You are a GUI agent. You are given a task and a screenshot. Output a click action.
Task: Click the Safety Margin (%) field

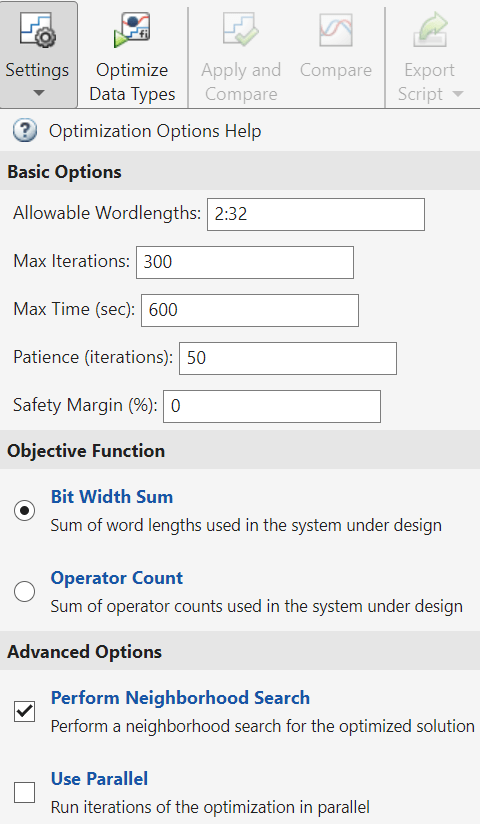(x=272, y=406)
